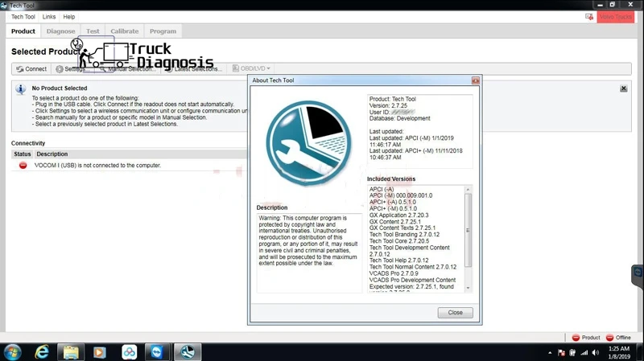Click the Connect toolbar button

click(31, 69)
